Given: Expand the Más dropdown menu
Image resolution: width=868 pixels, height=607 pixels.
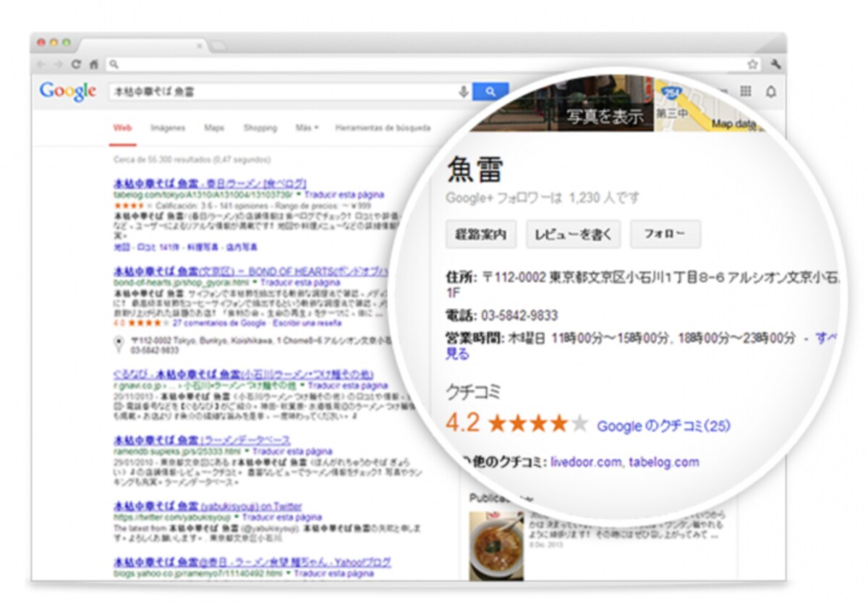Looking at the screenshot, I should click(307, 128).
